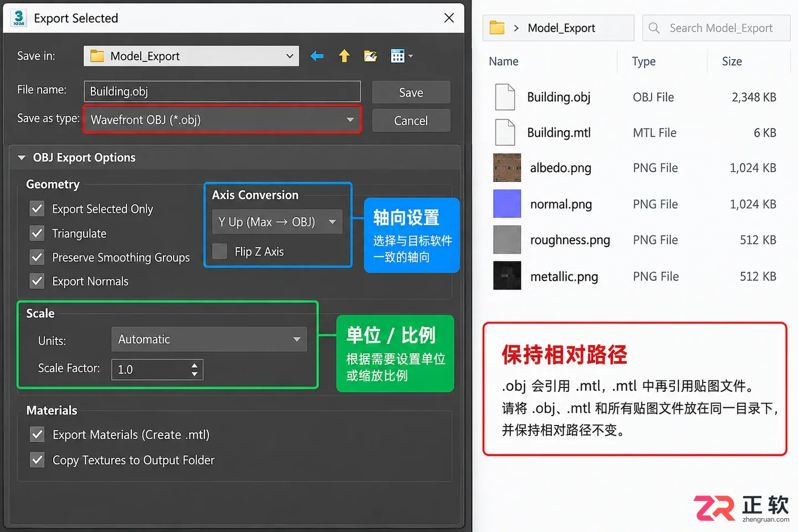Click the File name field Building.obj
Viewport: 798px width, 532px height.
222,91
